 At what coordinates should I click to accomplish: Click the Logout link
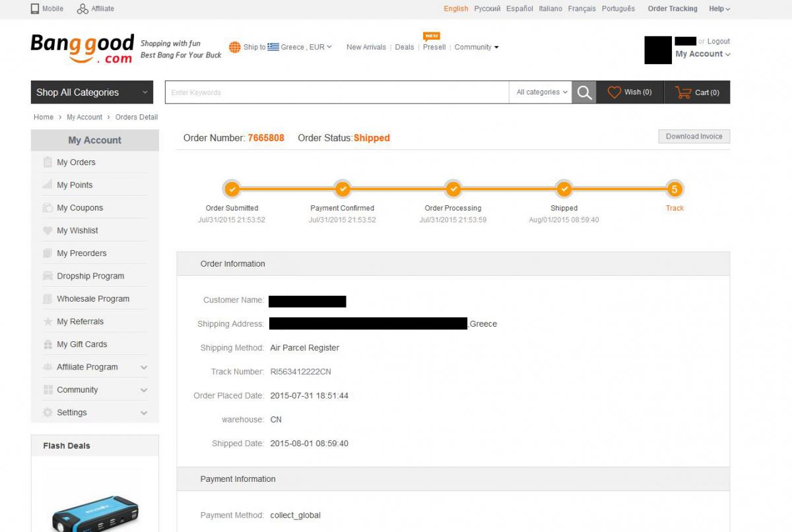[719, 41]
